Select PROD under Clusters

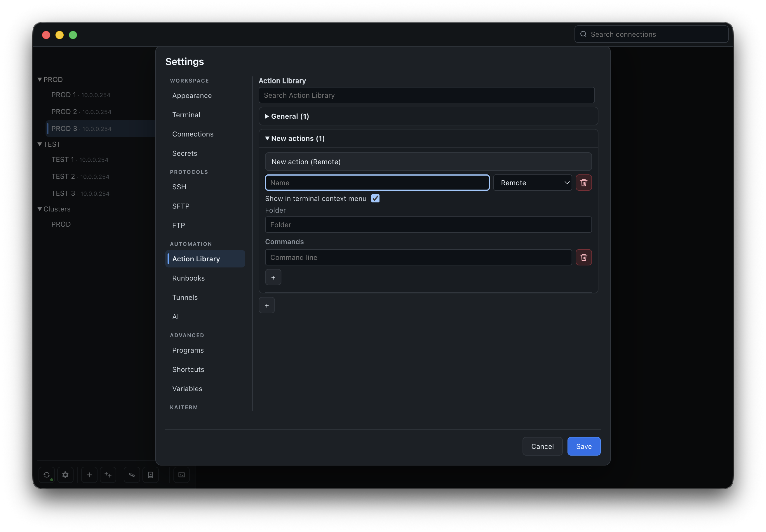point(100,224)
